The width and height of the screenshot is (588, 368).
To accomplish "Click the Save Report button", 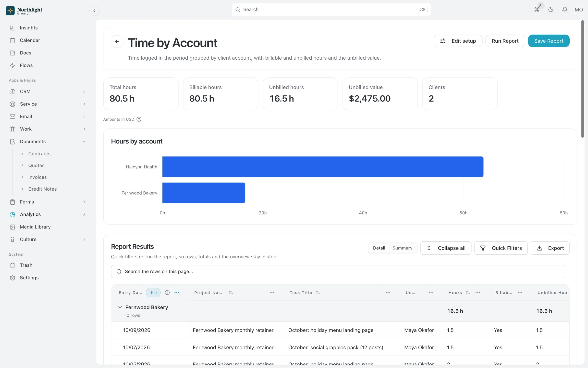I will tap(549, 41).
